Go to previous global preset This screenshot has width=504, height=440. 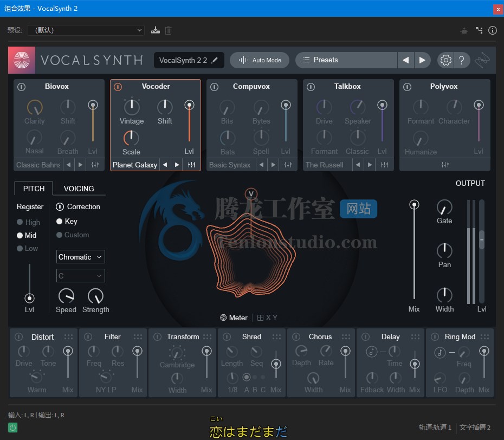pos(406,60)
